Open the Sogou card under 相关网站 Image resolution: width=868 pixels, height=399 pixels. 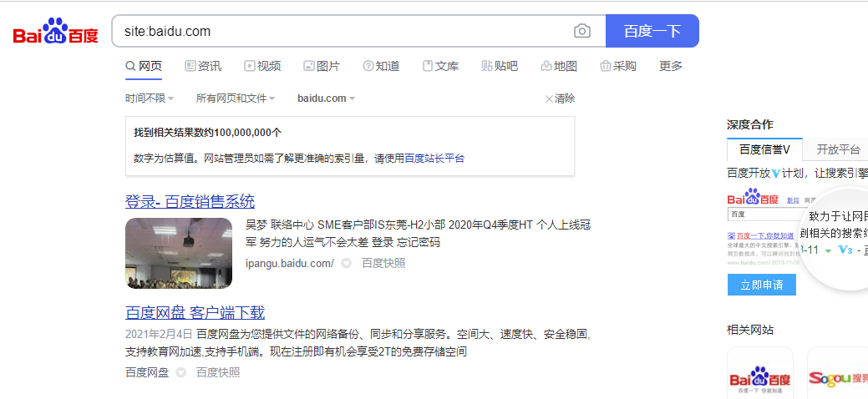(x=838, y=374)
